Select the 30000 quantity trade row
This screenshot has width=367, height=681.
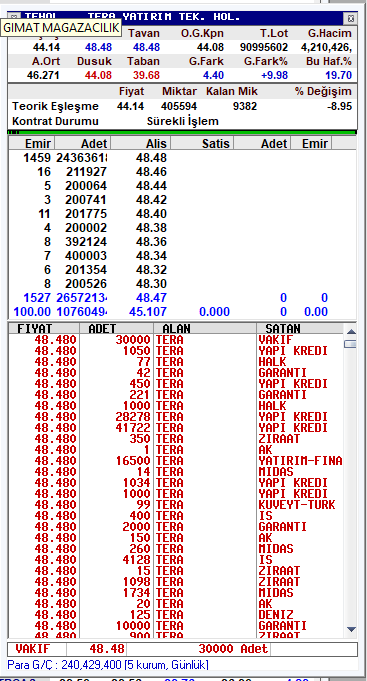click(176, 340)
